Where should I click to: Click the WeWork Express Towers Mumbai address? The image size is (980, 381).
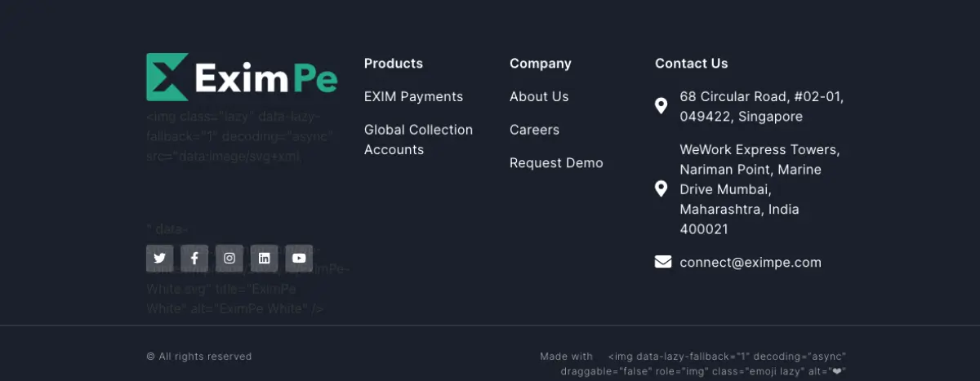759,189
